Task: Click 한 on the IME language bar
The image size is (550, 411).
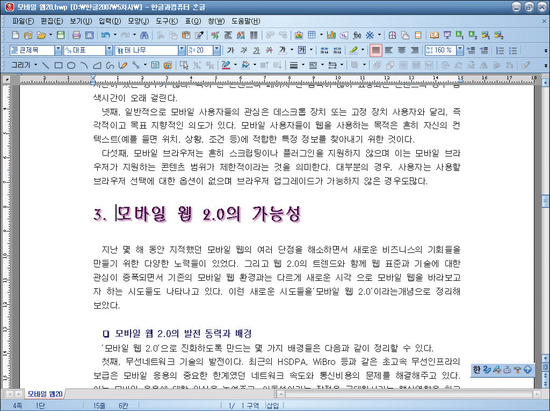Action: [x=476, y=370]
